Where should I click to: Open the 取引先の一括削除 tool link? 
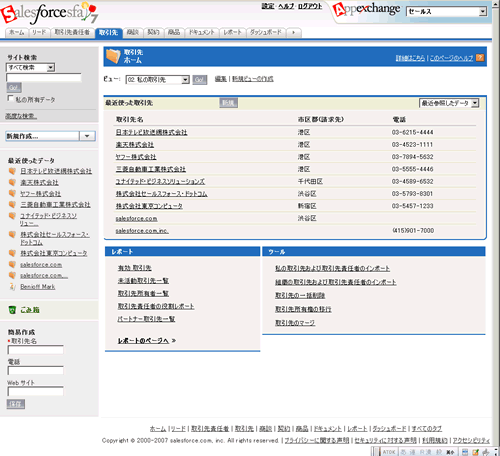pos(300,295)
